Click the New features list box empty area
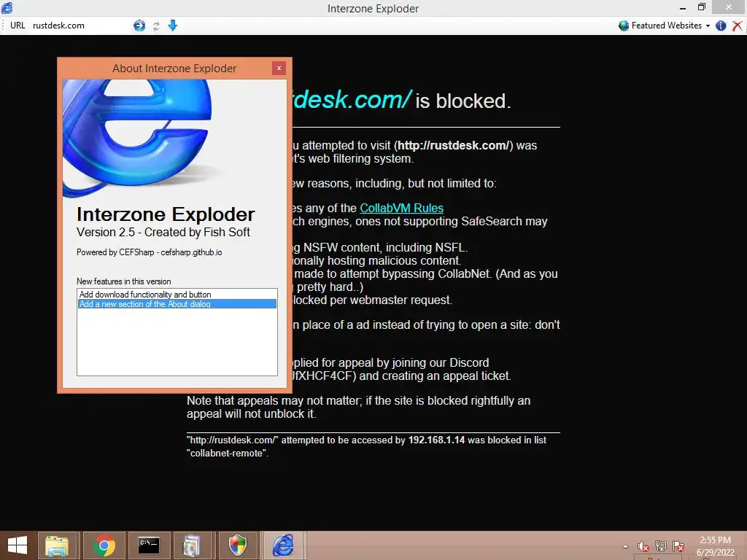 tap(177, 342)
